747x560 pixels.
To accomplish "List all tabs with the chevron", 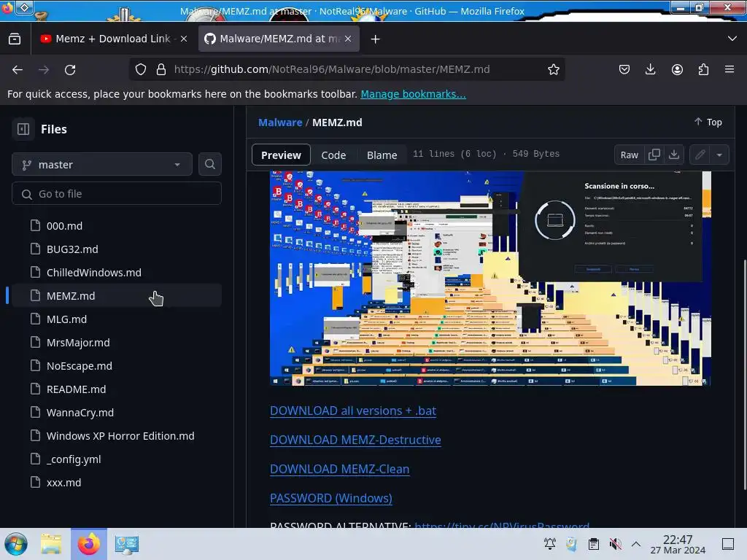I will (x=732, y=39).
